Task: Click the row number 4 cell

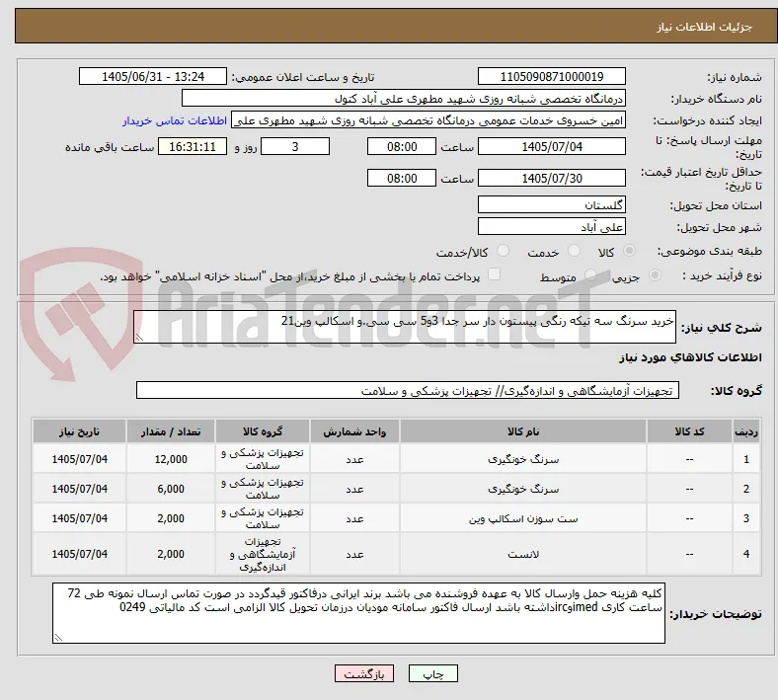Action: tap(746, 554)
